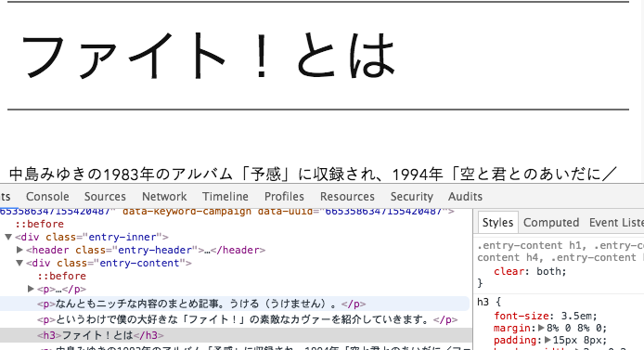This screenshot has width=644, height=350.
Task: Select the ::before pseudo-element above entry-inner
Action: click(x=39, y=224)
